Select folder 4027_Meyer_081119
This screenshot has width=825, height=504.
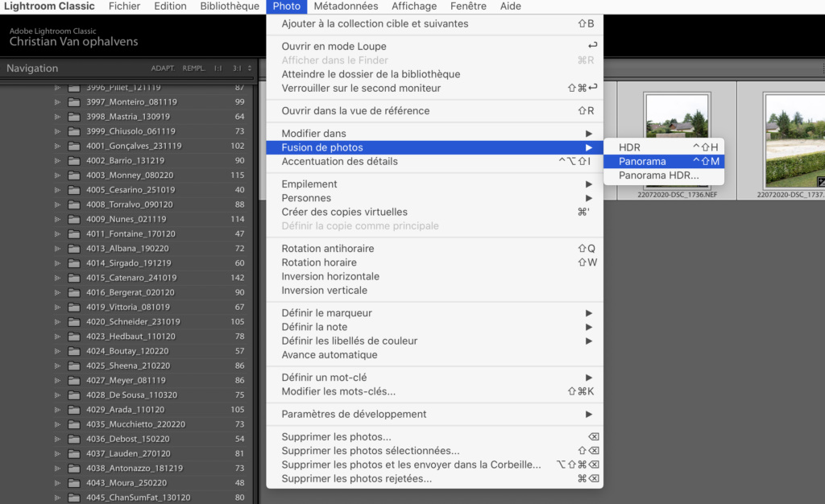click(x=127, y=380)
